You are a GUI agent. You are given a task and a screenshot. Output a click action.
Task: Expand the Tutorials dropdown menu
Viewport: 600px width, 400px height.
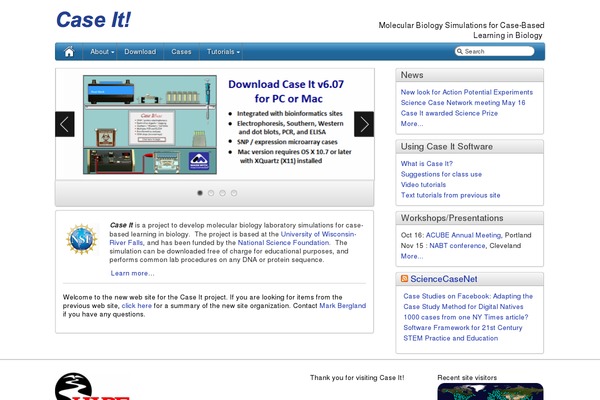(x=223, y=52)
